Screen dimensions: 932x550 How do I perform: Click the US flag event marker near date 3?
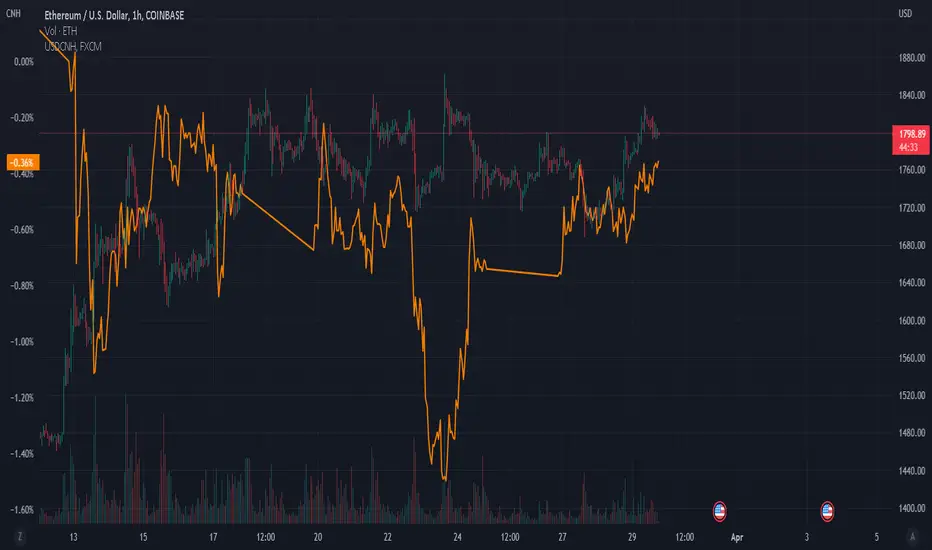827,511
